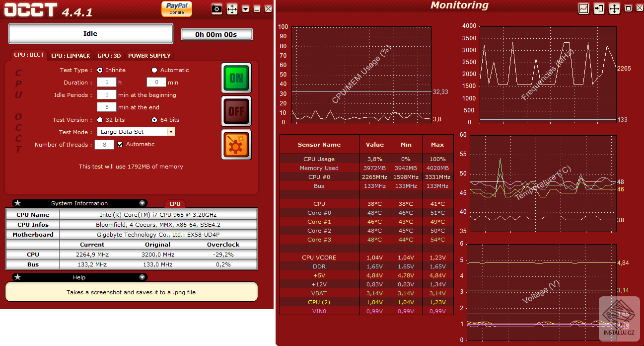The image size is (644, 346).
Task: Click the Max column header
Action: (437, 145)
